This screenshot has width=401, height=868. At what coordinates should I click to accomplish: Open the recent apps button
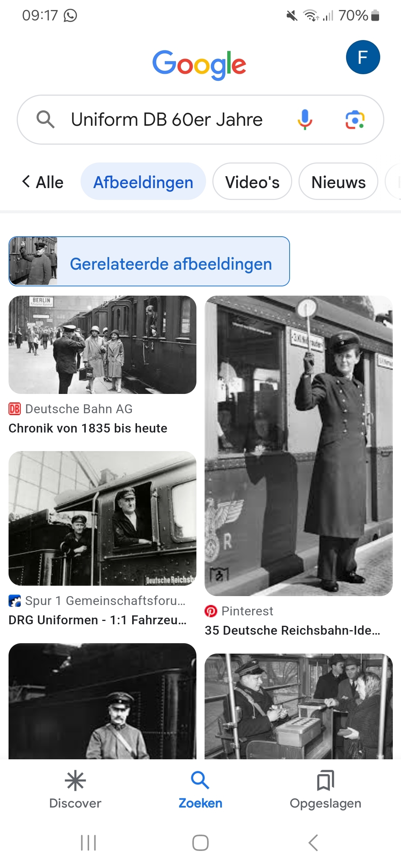tap(88, 843)
